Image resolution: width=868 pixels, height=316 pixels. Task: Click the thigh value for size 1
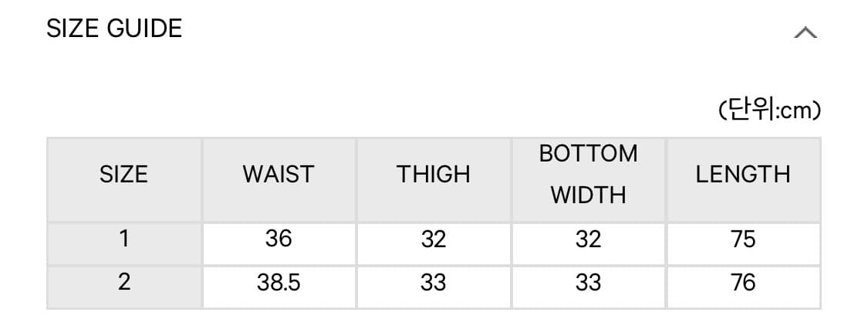click(x=434, y=240)
